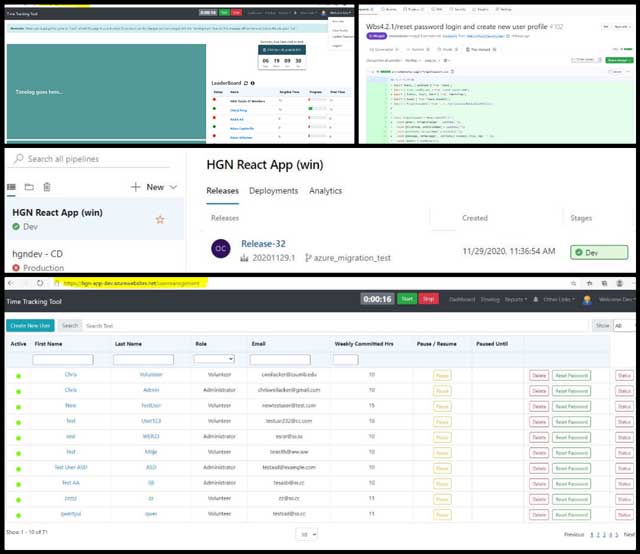Click the green Dev stage badge

tap(590, 253)
